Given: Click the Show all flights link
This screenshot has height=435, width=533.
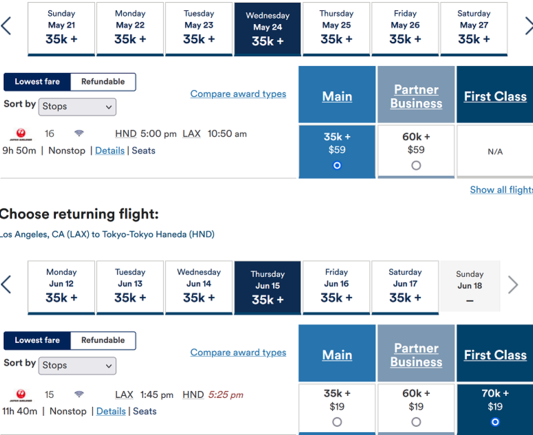Looking at the screenshot, I should pos(501,190).
